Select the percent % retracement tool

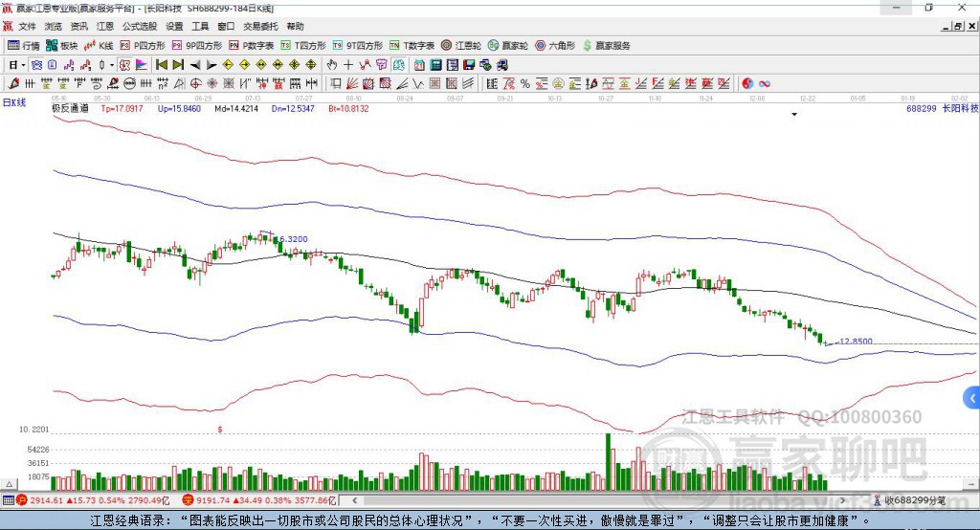point(525,84)
